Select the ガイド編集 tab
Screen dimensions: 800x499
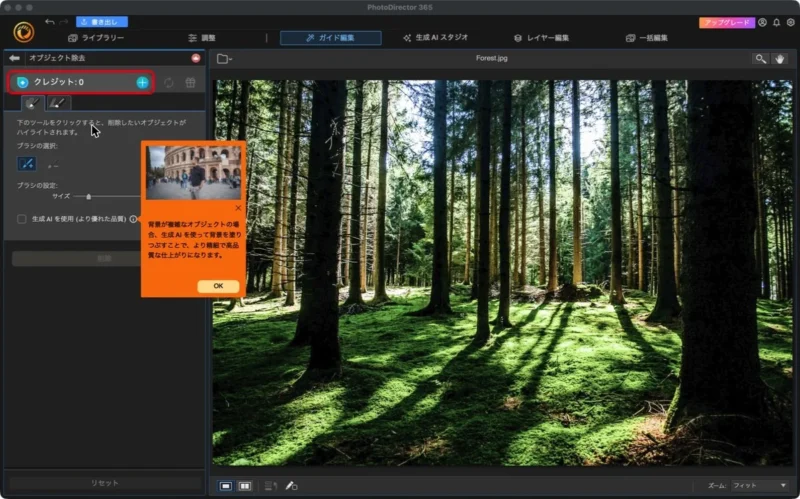click(x=331, y=38)
